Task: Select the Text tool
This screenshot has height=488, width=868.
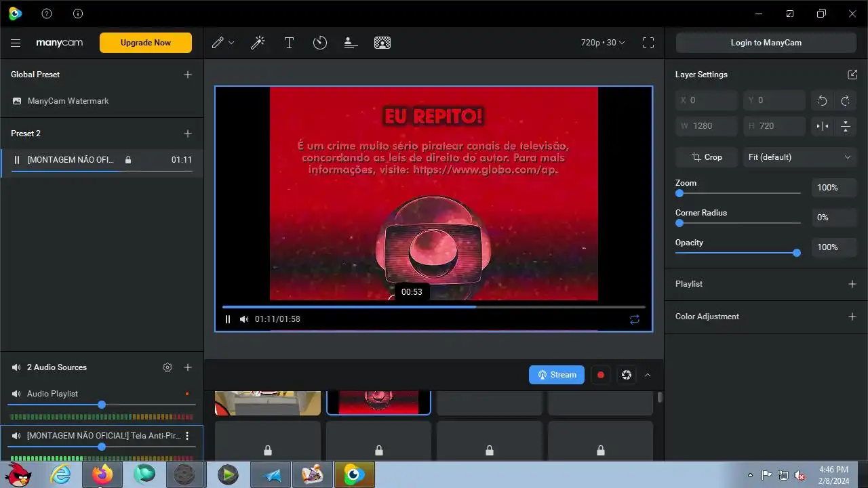Action: click(289, 43)
